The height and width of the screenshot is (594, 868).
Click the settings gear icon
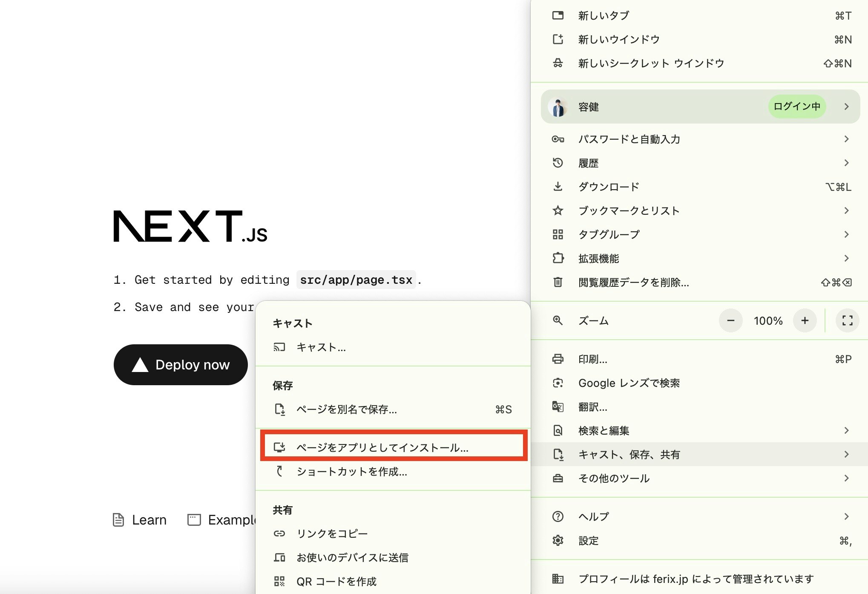(x=558, y=541)
